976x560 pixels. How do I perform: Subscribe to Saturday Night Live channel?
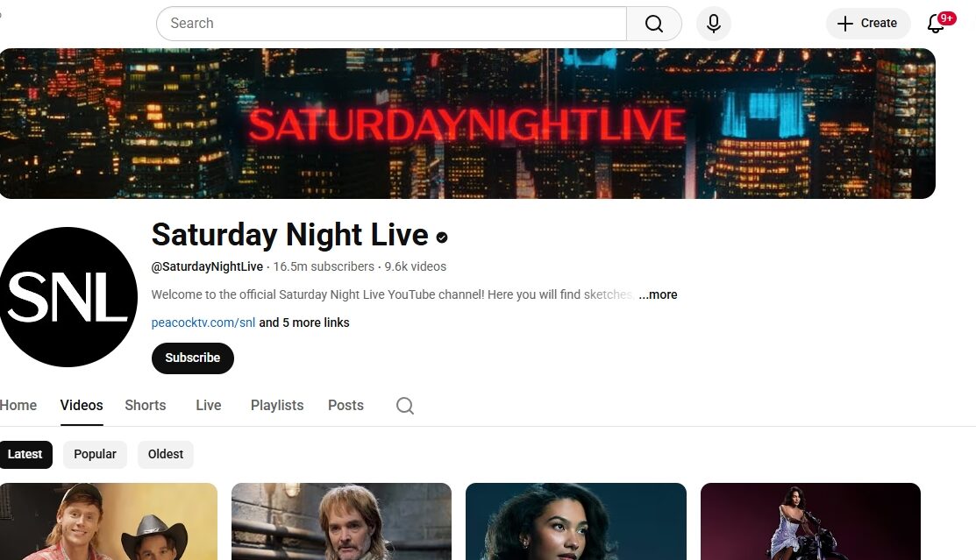coord(192,358)
